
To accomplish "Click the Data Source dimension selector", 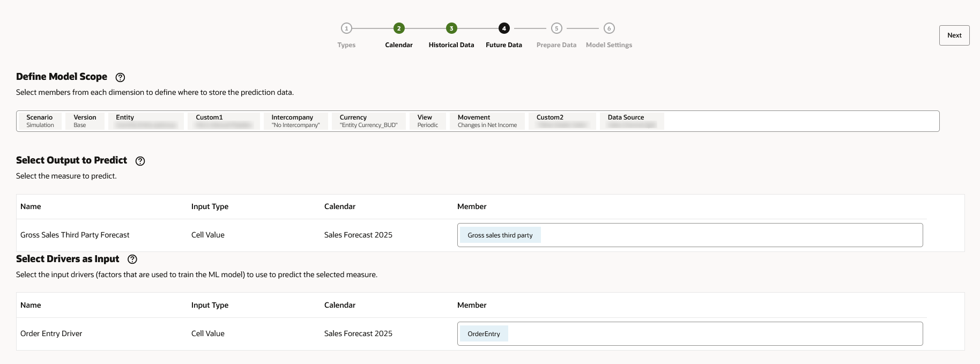I will [x=632, y=121].
